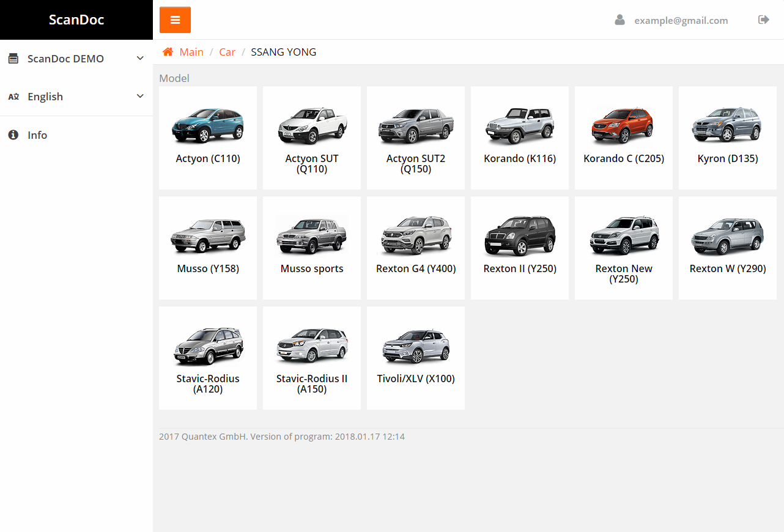The width and height of the screenshot is (784, 532).
Task: Click the logout arrow icon
Action: click(x=763, y=20)
